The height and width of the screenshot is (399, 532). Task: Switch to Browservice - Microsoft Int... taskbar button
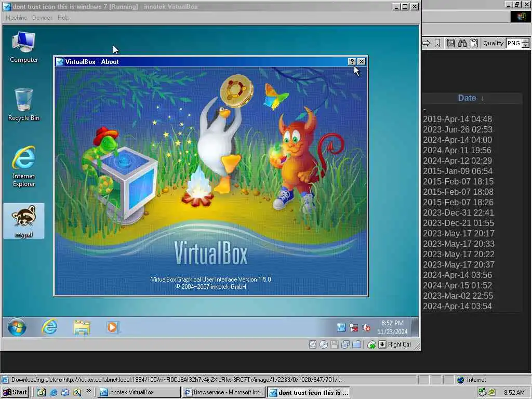tap(223, 392)
